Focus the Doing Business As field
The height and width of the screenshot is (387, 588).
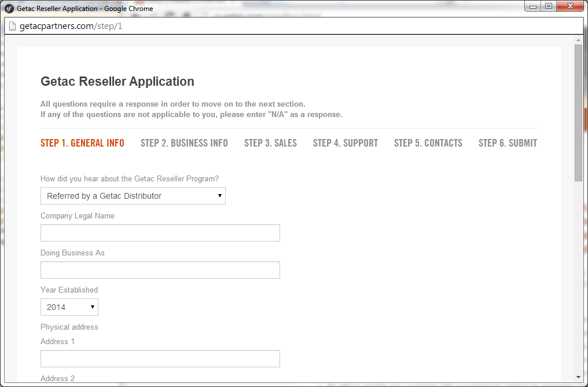[160, 270]
